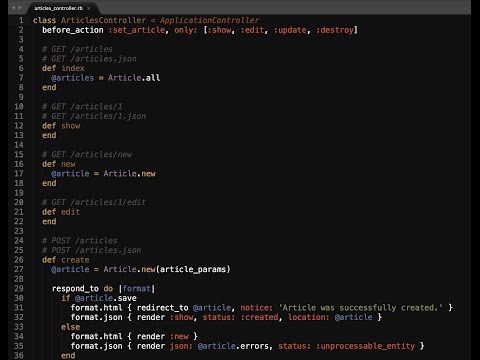Screen dimensions: 480x360
Task: Click the :unprocessable_entity symbol
Action: 365,346
